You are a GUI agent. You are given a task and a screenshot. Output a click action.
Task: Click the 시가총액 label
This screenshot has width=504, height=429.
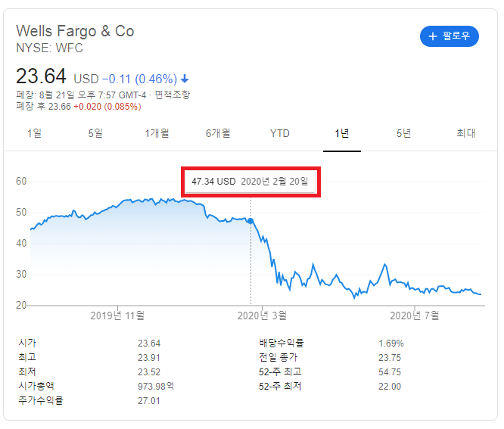pos(36,386)
